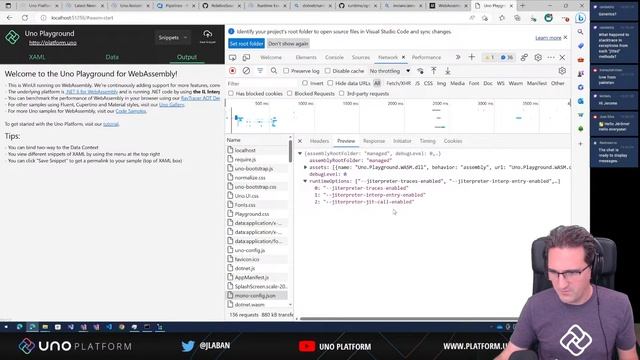Image resolution: width=640 pixels, height=360 pixels.
Task: Open network conditions wifi icon
Action: tap(420, 71)
